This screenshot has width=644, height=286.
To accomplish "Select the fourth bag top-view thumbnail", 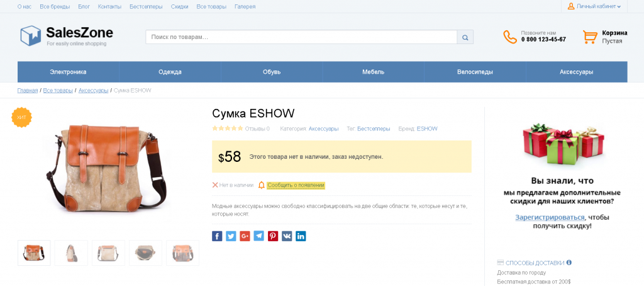I will click(x=145, y=253).
